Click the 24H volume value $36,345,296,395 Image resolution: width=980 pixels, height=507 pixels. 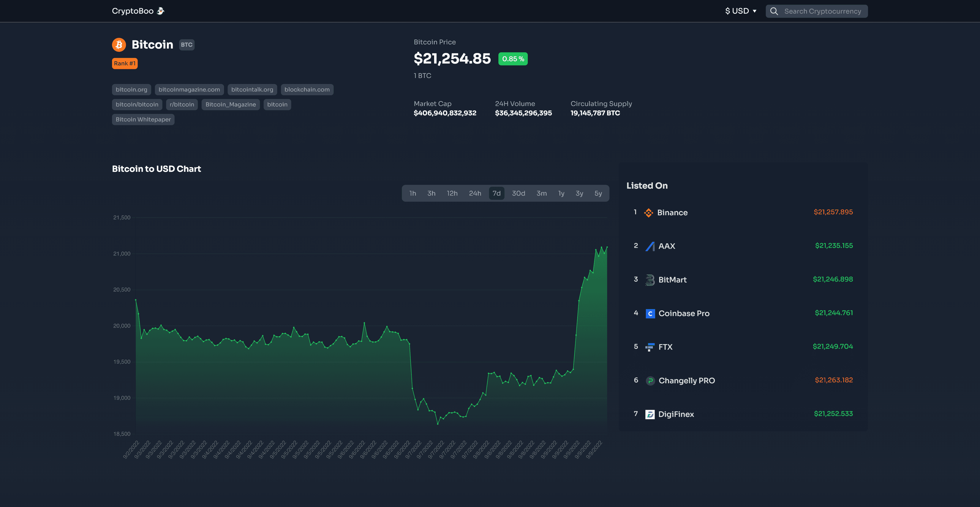click(x=523, y=113)
